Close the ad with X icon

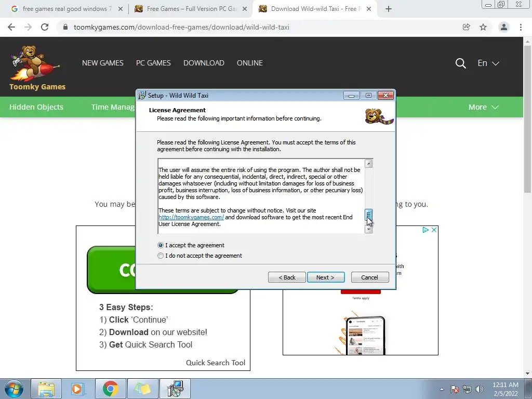point(434,230)
